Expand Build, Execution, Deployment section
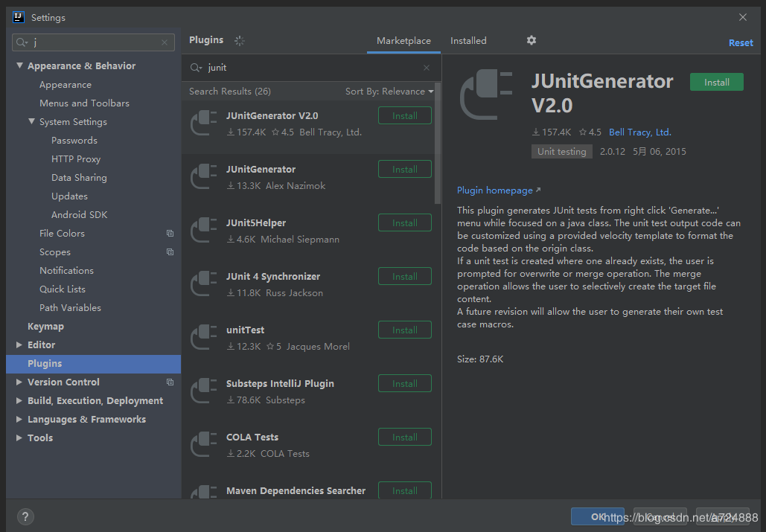 (x=19, y=401)
